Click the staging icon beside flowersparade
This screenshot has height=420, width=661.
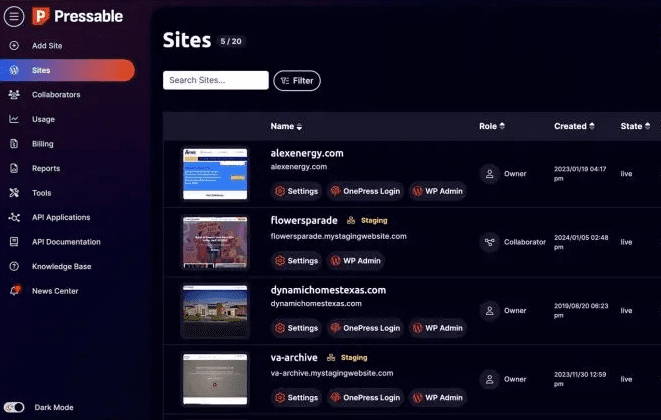(351, 220)
